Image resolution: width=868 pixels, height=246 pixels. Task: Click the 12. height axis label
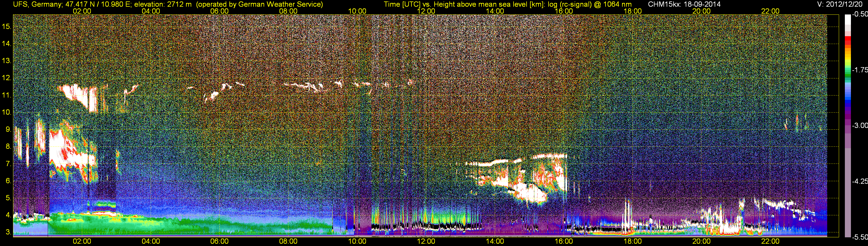(6, 78)
